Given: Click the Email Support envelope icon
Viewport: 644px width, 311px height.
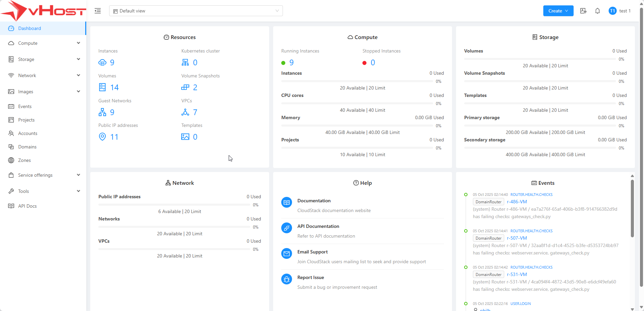Looking at the screenshot, I should pyautogui.click(x=286, y=254).
